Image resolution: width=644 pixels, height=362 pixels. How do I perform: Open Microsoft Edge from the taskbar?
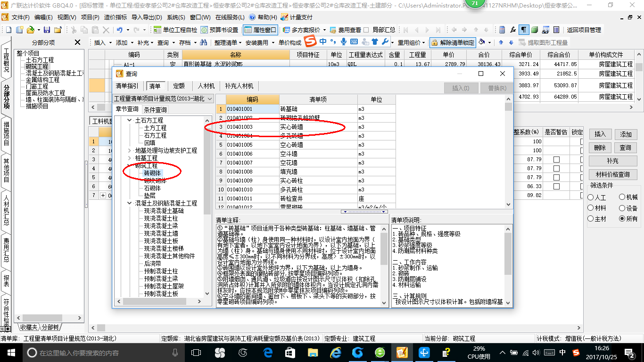click(x=268, y=353)
